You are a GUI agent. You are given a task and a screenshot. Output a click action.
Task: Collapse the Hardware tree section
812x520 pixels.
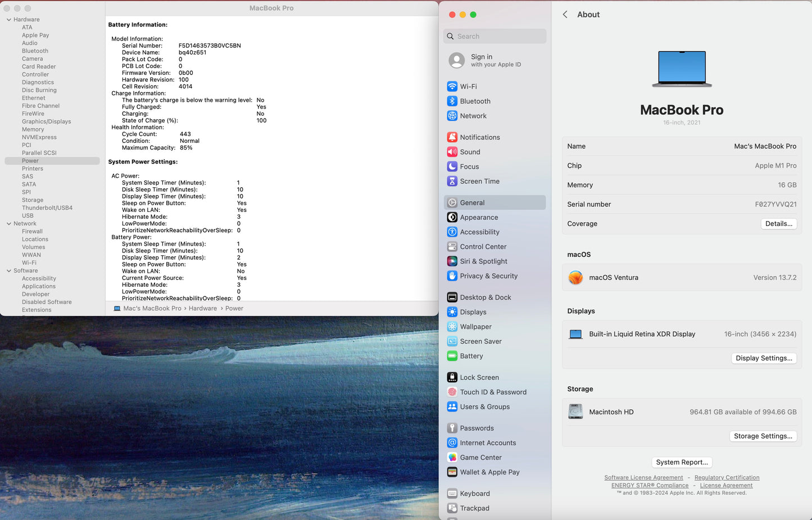[x=9, y=20]
